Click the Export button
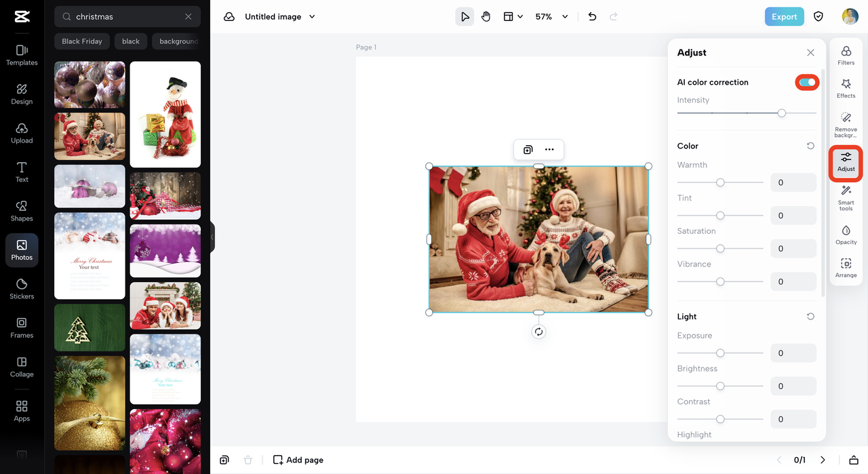The image size is (868, 474). coord(784,17)
